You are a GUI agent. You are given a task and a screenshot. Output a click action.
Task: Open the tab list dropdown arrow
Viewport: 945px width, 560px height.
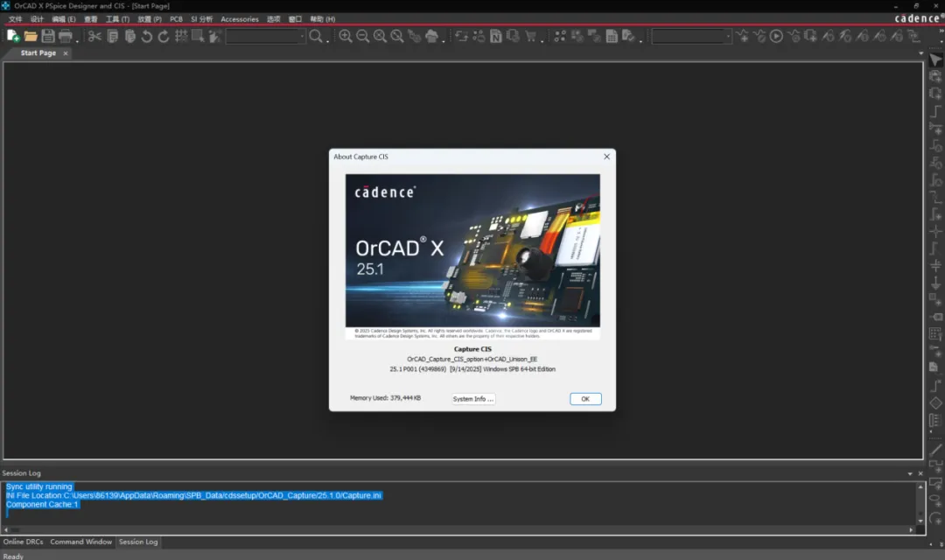click(920, 53)
